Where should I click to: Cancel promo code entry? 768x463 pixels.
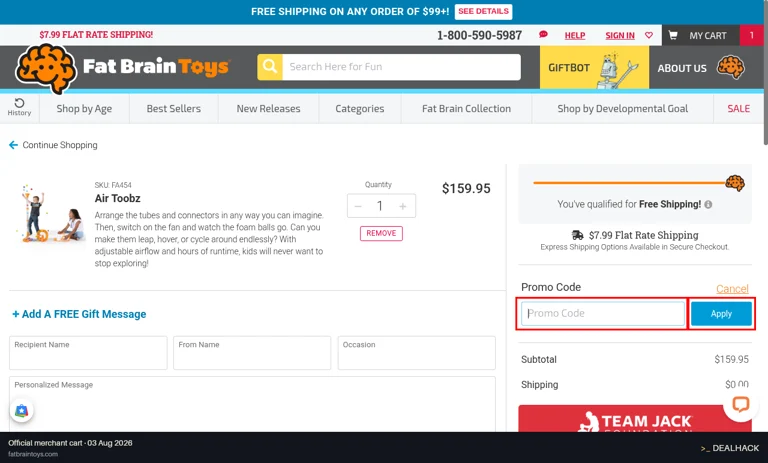(732, 289)
